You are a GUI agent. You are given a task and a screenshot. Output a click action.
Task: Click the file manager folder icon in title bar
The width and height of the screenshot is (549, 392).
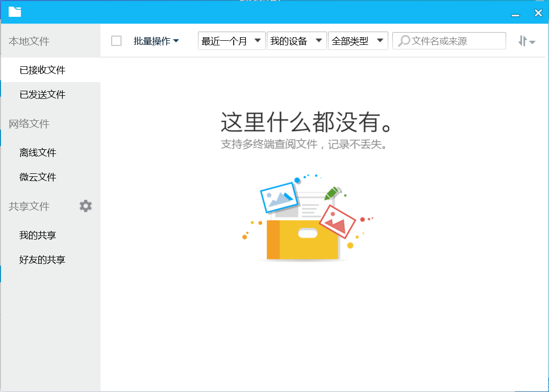click(x=15, y=12)
